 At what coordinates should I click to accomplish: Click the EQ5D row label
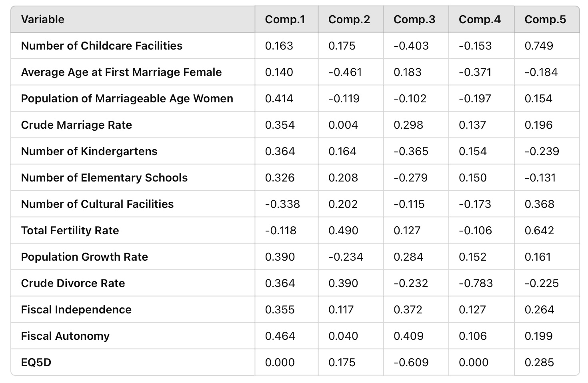tap(36, 362)
